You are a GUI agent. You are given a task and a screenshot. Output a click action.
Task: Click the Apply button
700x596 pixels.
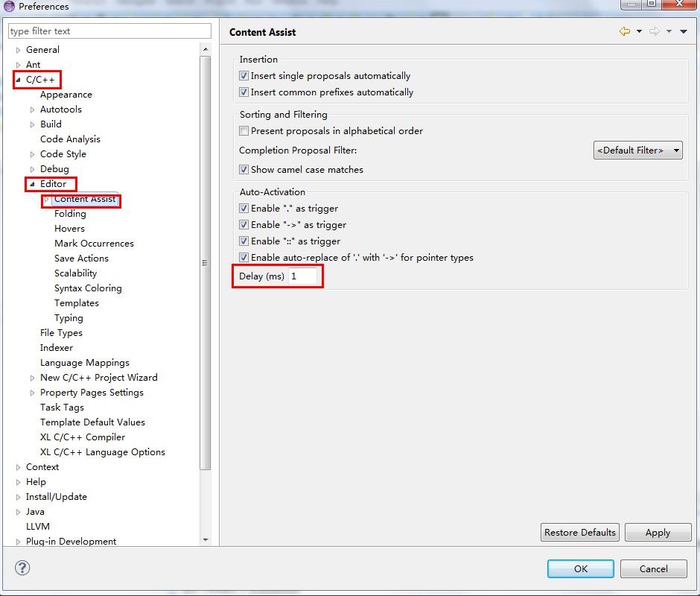tap(658, 532)
